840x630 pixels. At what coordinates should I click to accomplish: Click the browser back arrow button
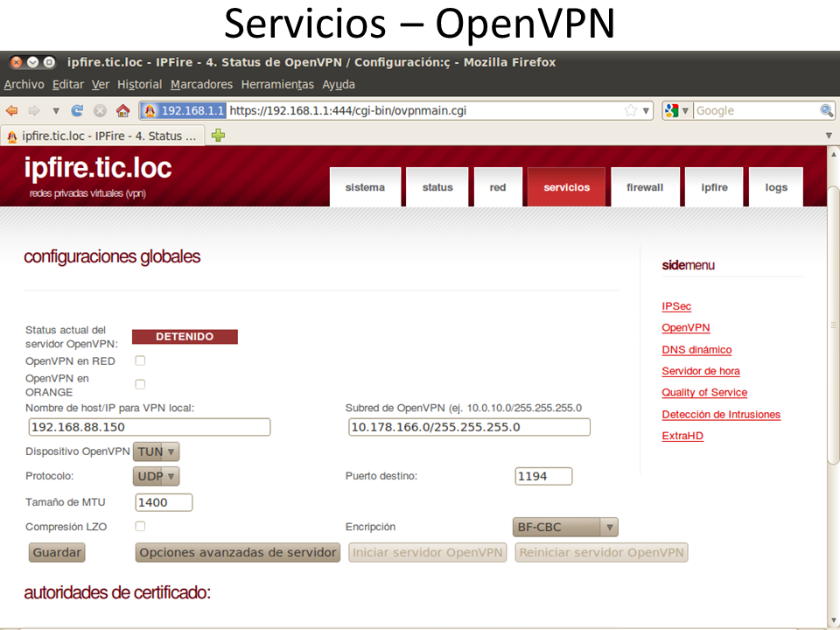(12, 111)
